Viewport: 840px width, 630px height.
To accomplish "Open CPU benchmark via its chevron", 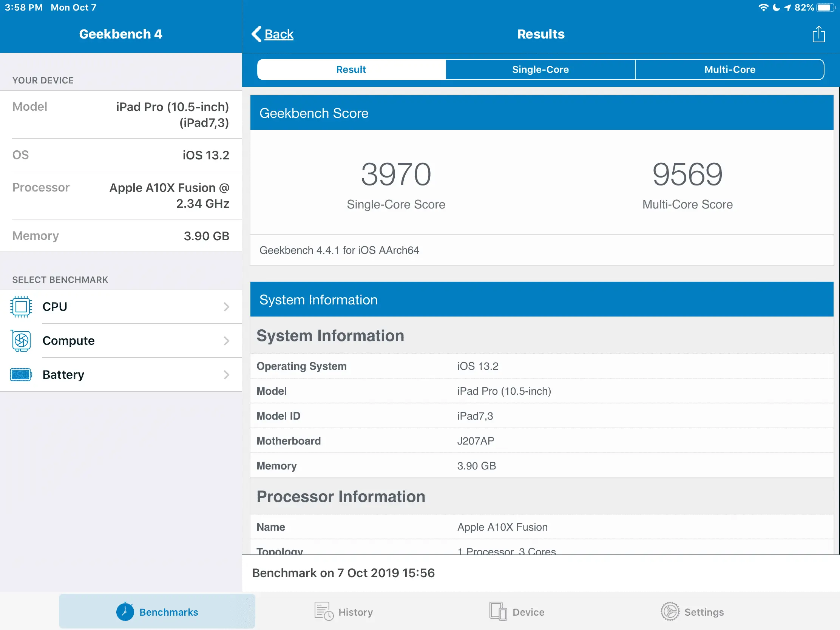I will [x=226, y=306].
